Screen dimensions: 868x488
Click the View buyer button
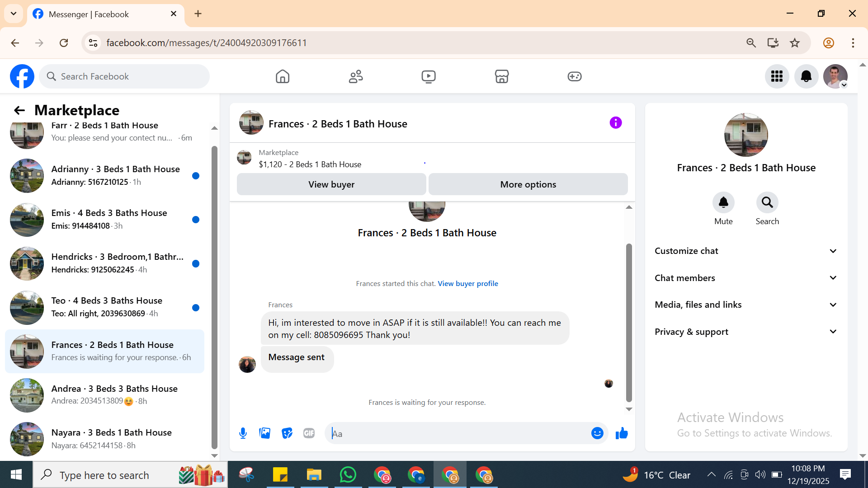click(x=331, y=184)
